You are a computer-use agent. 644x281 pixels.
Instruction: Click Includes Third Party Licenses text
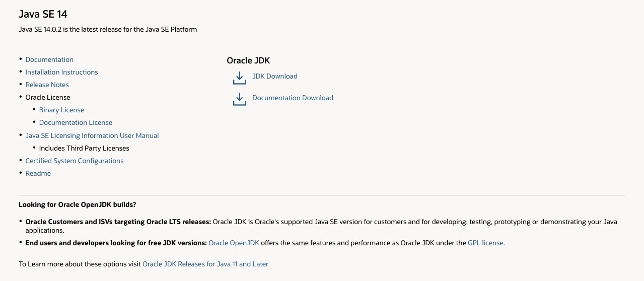(x=84, y=148)
